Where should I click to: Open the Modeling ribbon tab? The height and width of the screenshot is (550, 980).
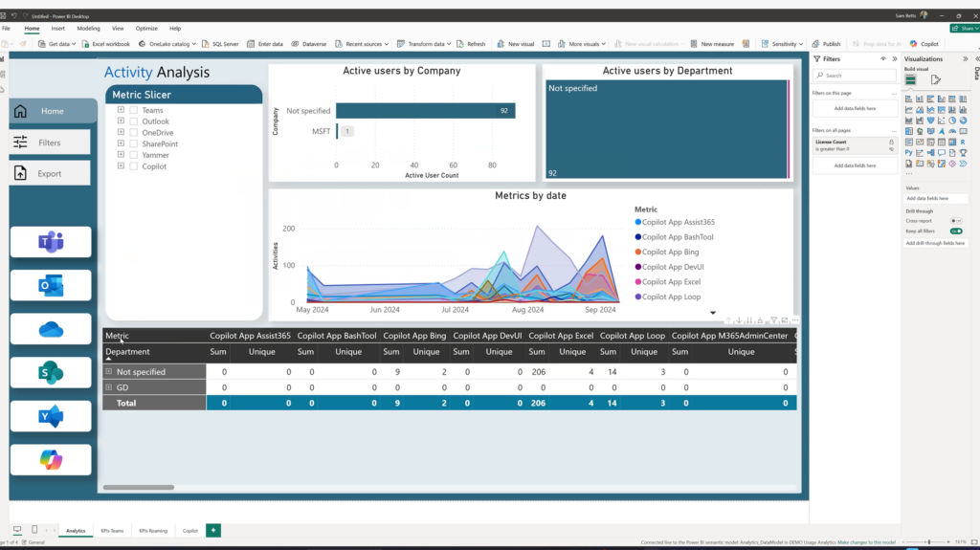pos(88,28)
